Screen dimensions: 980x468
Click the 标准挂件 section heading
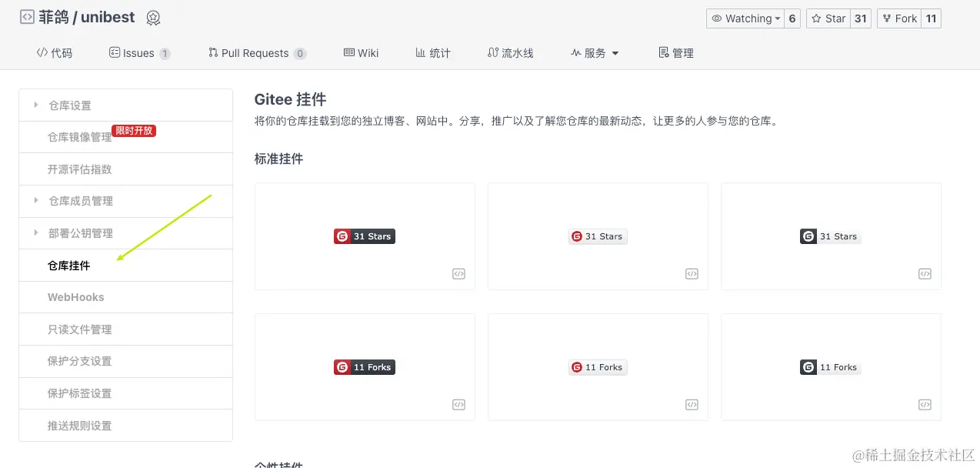coord(278,159)
